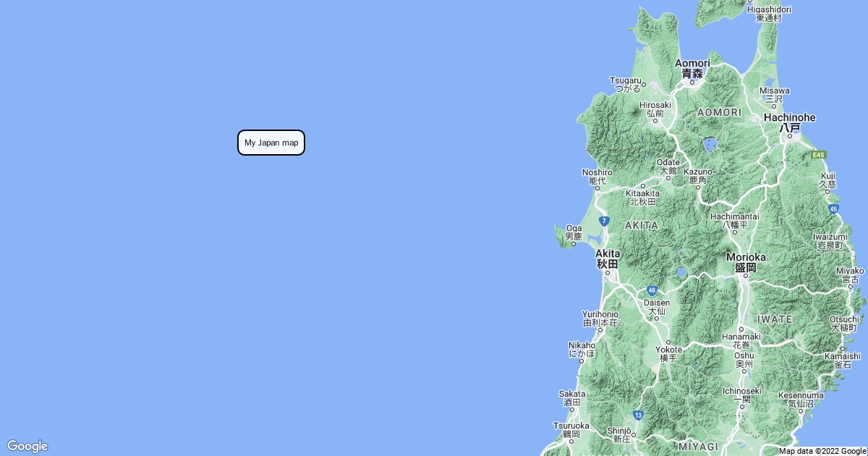Select the Akita city marker

608,273
